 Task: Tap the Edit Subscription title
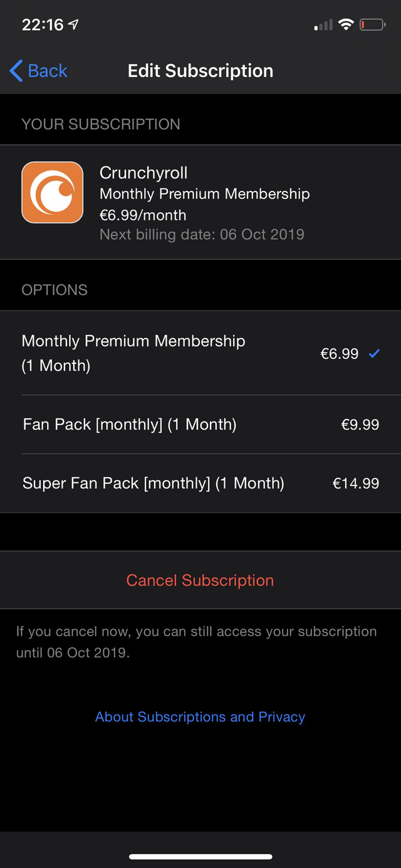[x=200, y=71]
